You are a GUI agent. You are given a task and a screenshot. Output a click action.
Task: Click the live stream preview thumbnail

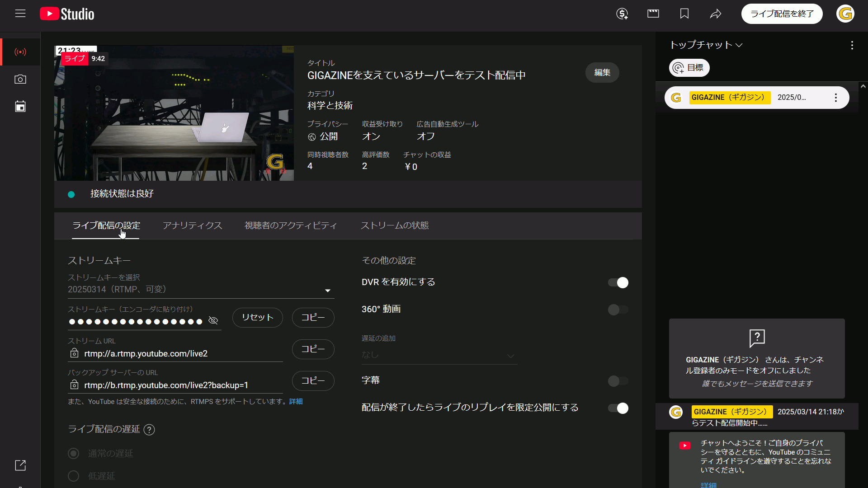(174, 113)
